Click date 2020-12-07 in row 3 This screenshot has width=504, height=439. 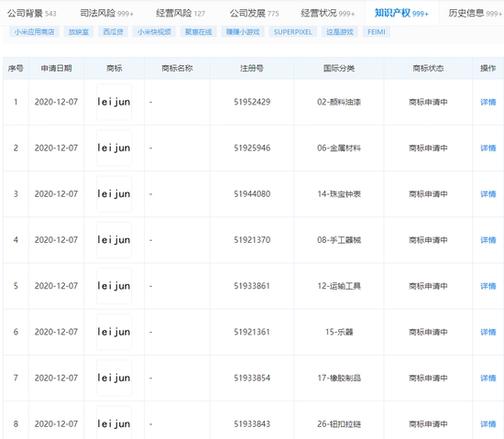(x=56, y=194)
